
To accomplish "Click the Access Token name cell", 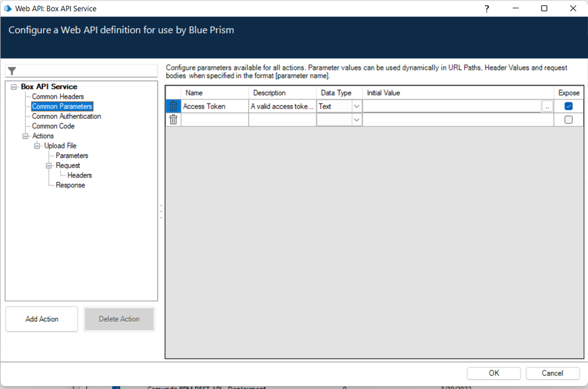I will pos(215,106).
